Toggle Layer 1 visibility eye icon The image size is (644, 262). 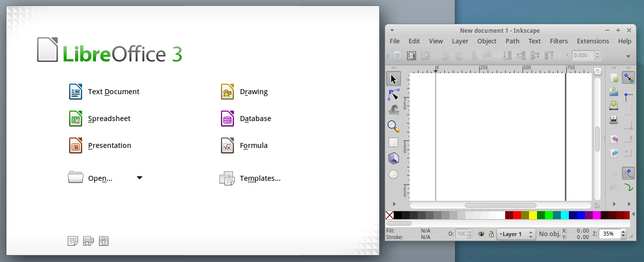pyautogui.click(x=481, y=234)
